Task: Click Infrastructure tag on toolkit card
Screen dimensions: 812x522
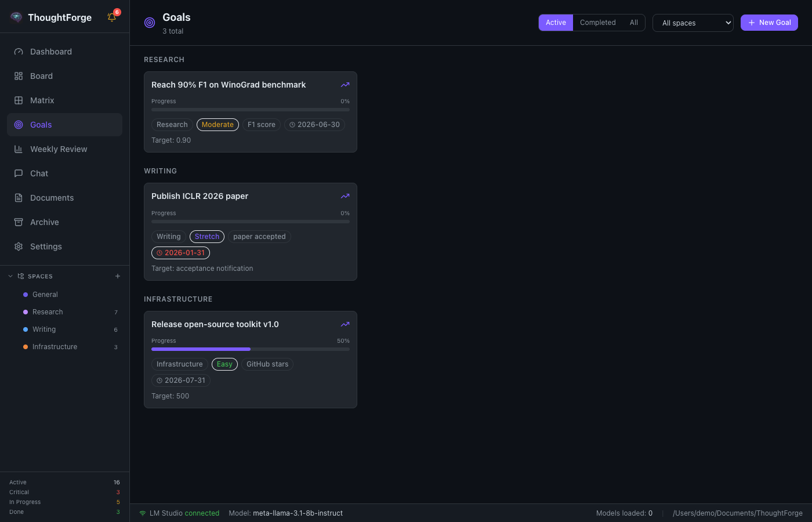Action: tap(180, 364)
